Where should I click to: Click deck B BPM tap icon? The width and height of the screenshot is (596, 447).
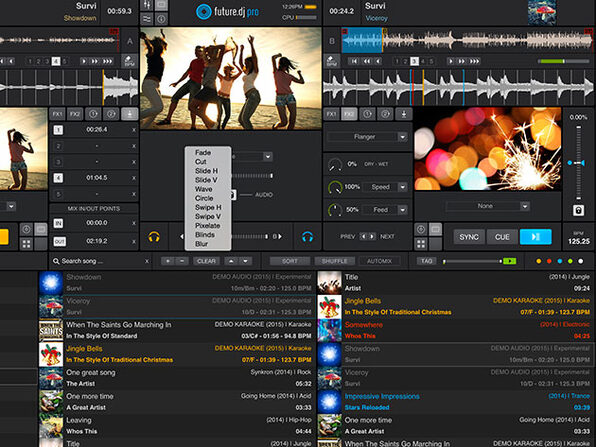(x=332, y=61)
